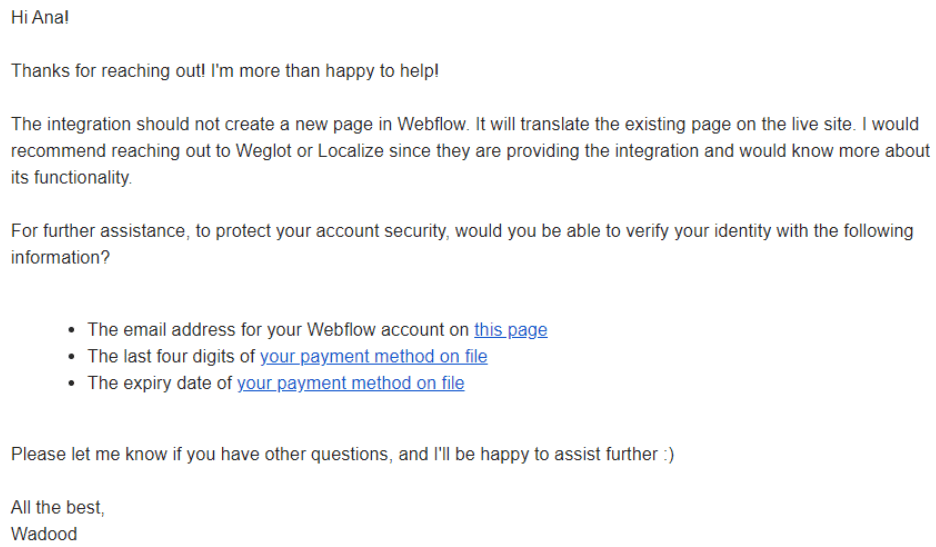Click the "Please let me know" sentence
The height and width of the screenshot is (547, 936).
tap(342, 454)
